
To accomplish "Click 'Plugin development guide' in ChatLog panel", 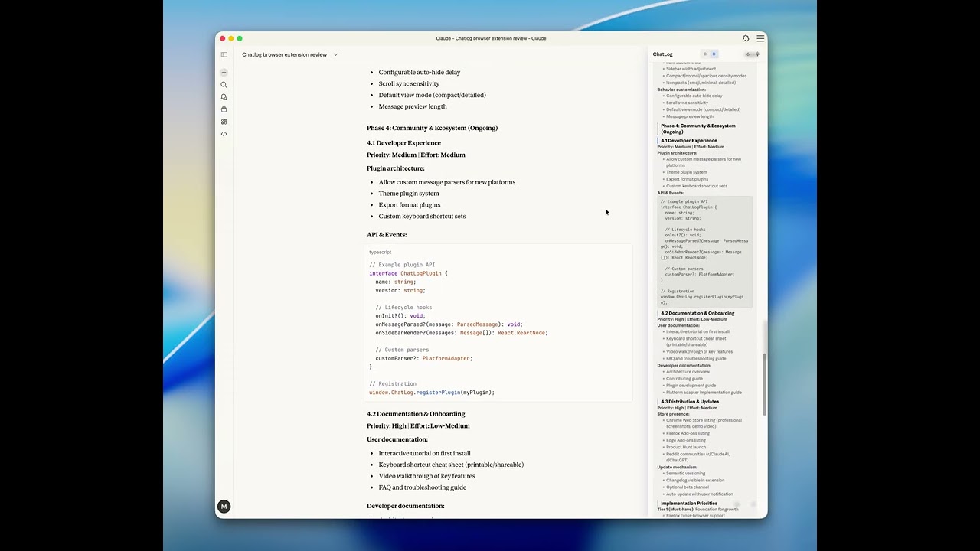I will (691, 386).
